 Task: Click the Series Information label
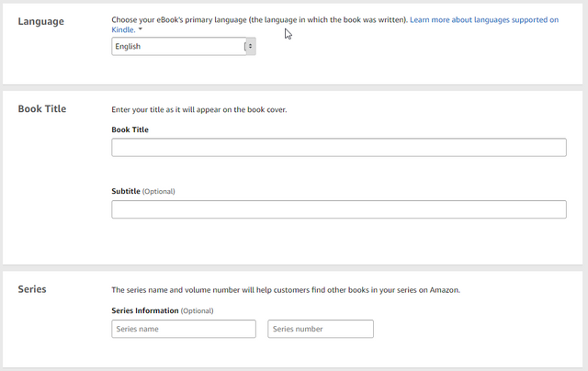point(145,310)
